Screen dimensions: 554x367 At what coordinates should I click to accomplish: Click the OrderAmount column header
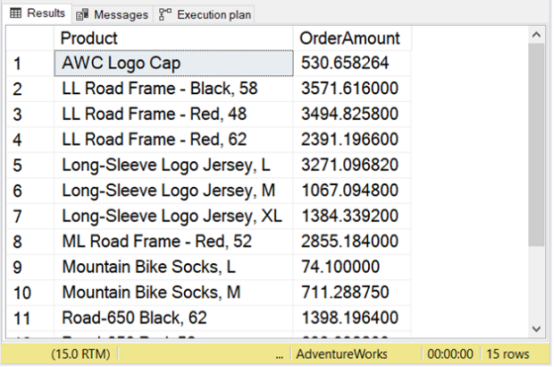click(x=352, y=38)
